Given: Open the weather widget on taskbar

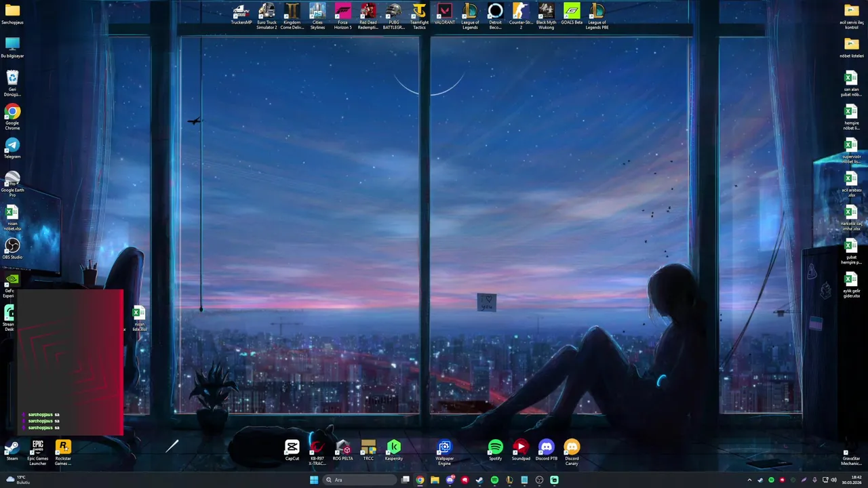Looking at the screenshot, I should (17, 480).
